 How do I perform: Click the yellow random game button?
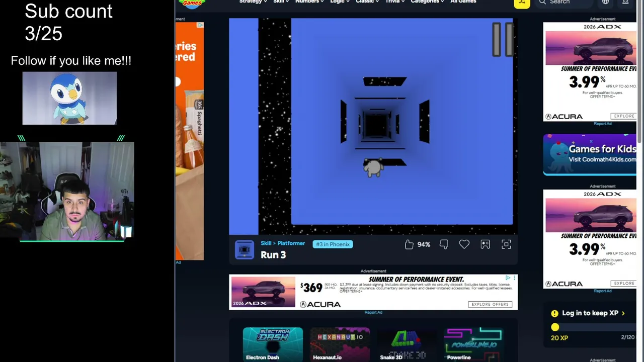(x=522, y=3)
